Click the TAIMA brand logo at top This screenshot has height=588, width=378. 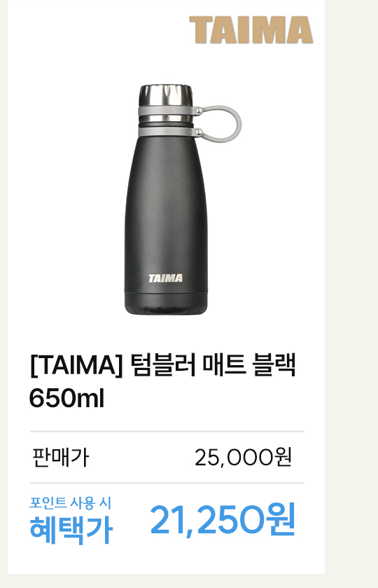[251, 30]
